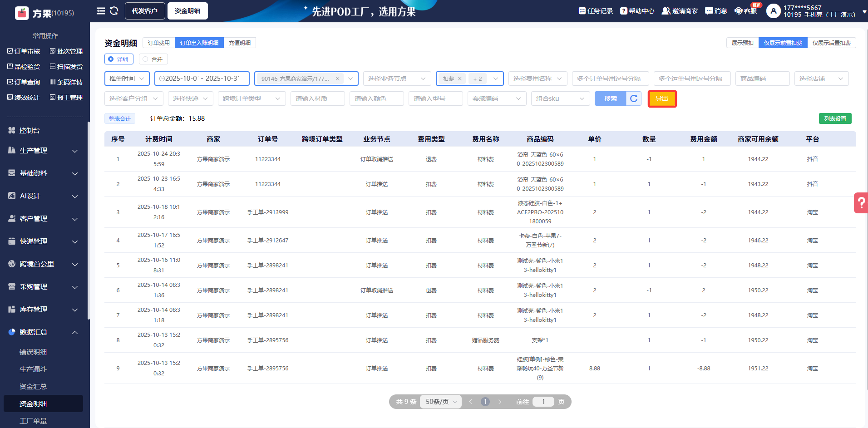Click the blue reset refresh icon beside 搜索
The height and width of the screenshot is (428, 868).
click(634, 98)
